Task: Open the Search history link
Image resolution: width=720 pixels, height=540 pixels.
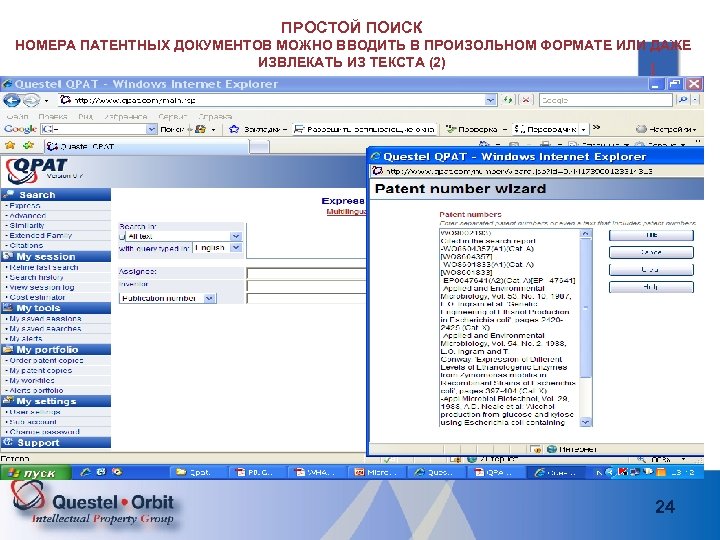Action: tap(36, 277)
